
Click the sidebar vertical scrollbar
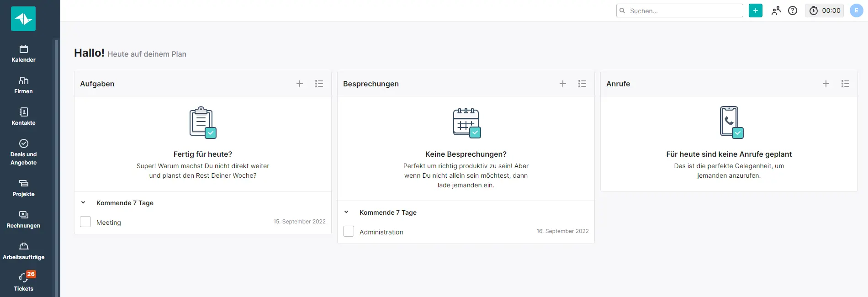coord(57,168)
